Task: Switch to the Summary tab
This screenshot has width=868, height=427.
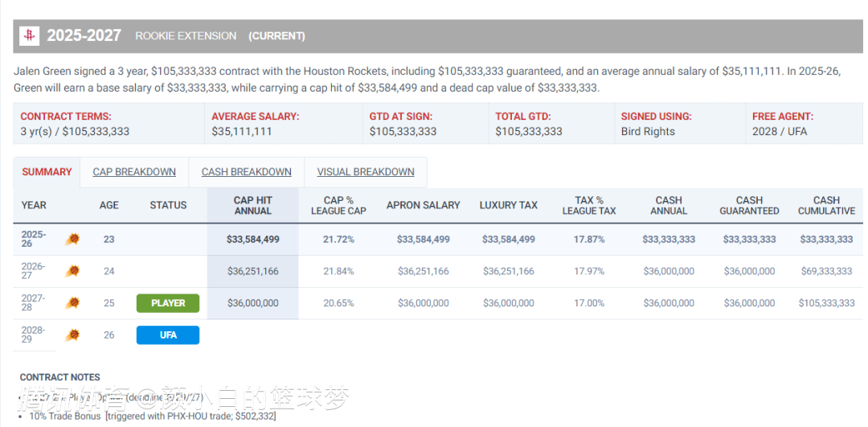Action: pos(47,172)
